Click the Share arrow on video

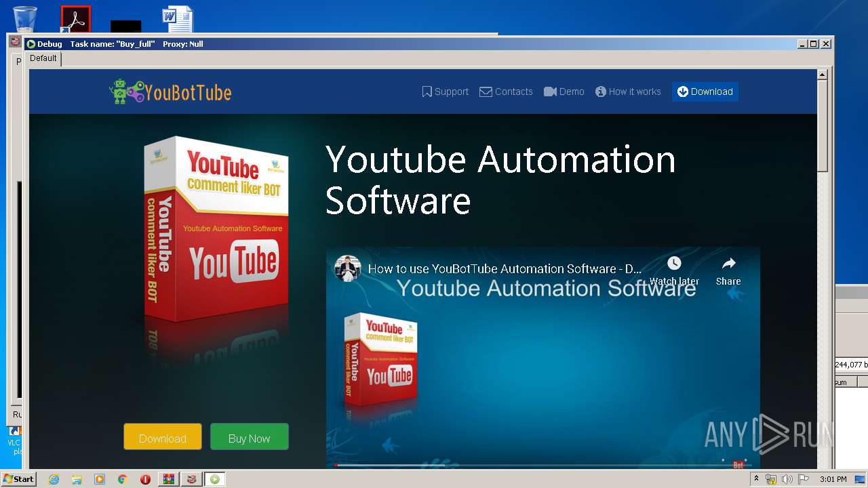click(x=728, y=271)
